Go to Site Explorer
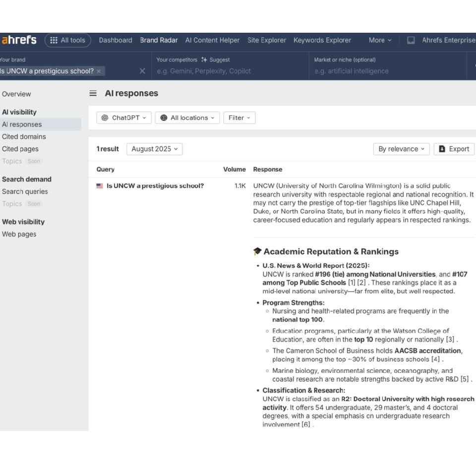The image size is (476, 476). pyautogui.click(x=267, y=40)
